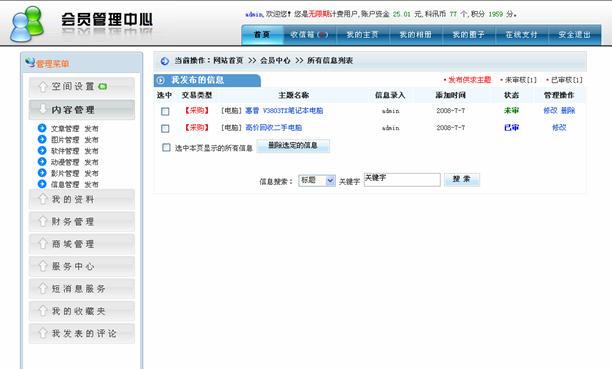Viewport: 612px width, 369px height.
Task: Click the blue arrow icon beside 影片管理
Action: [42, 173]
